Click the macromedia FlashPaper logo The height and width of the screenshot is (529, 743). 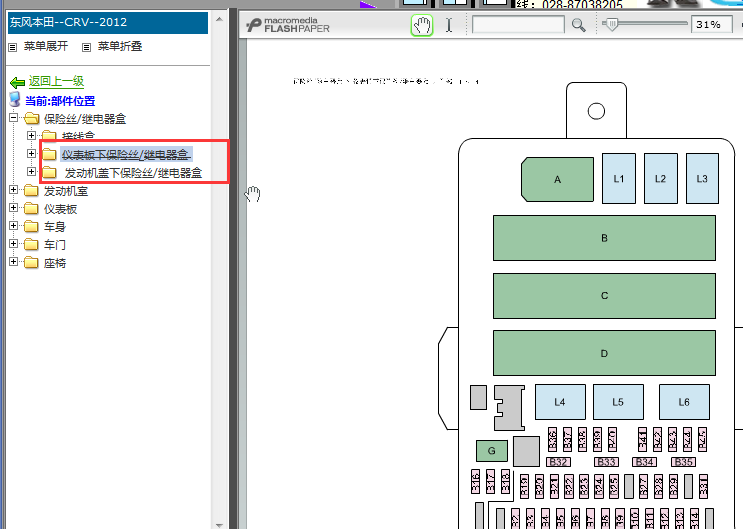(x=288, y=25)
